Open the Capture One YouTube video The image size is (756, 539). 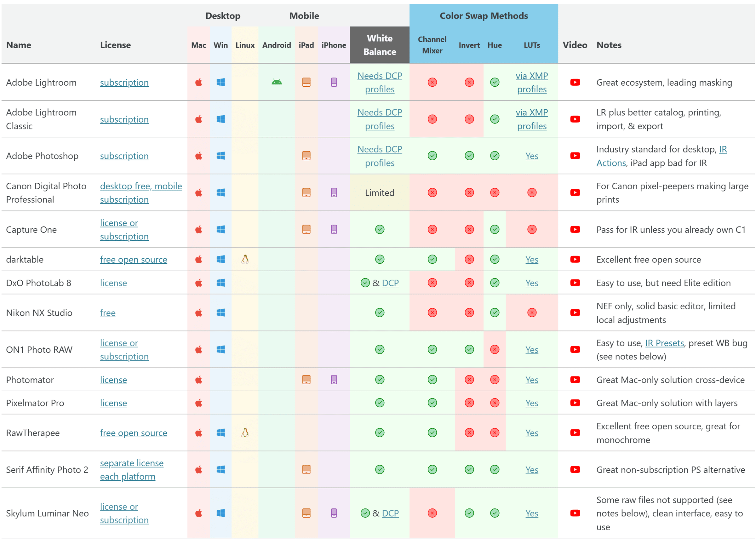(575, 229)
